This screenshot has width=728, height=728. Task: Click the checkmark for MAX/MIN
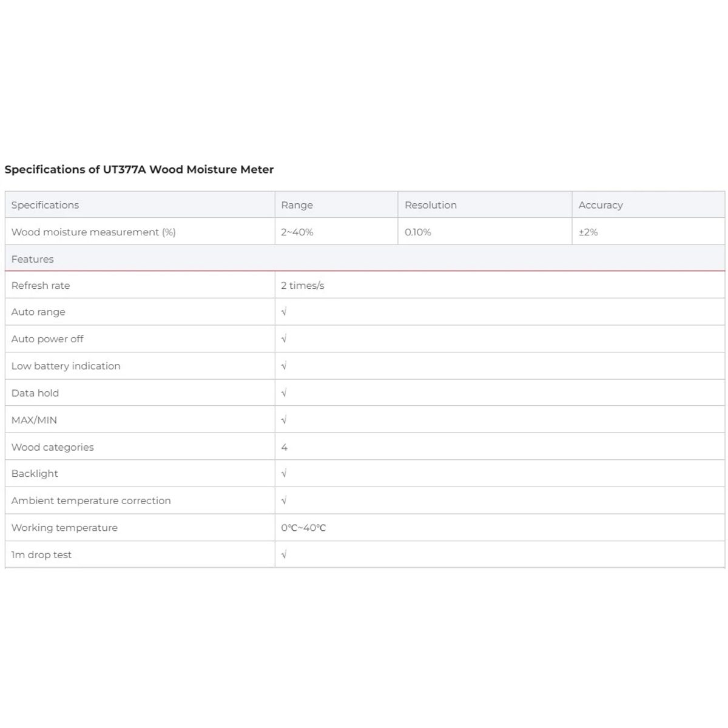point(284,420)
